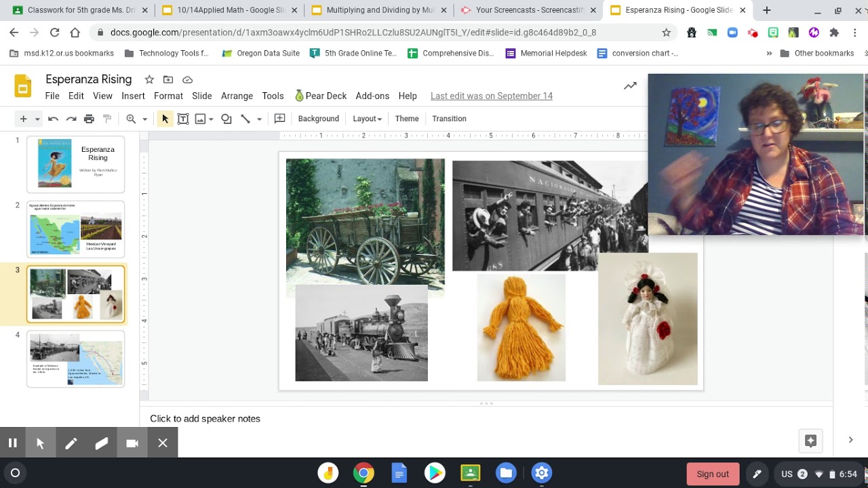Show hidden bookmarks with the overflow chevron
The height and width of the screenshot is (488, 868).
coord(769,54)
